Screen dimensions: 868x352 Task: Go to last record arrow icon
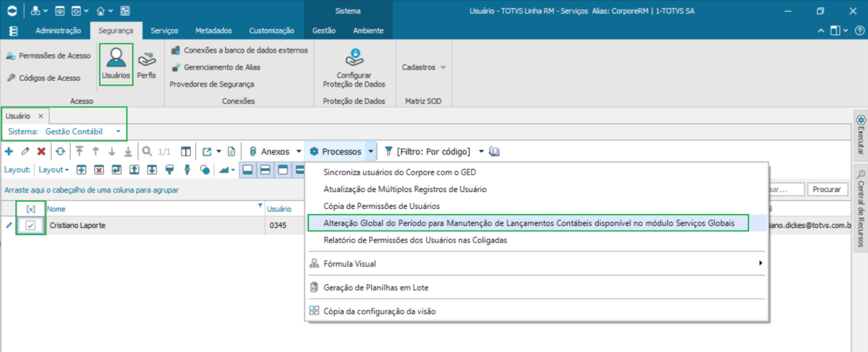[x=128, y=152]
